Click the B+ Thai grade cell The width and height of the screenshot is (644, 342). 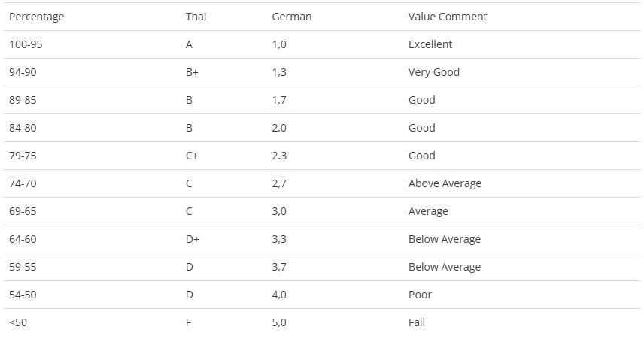click(192, 72)
